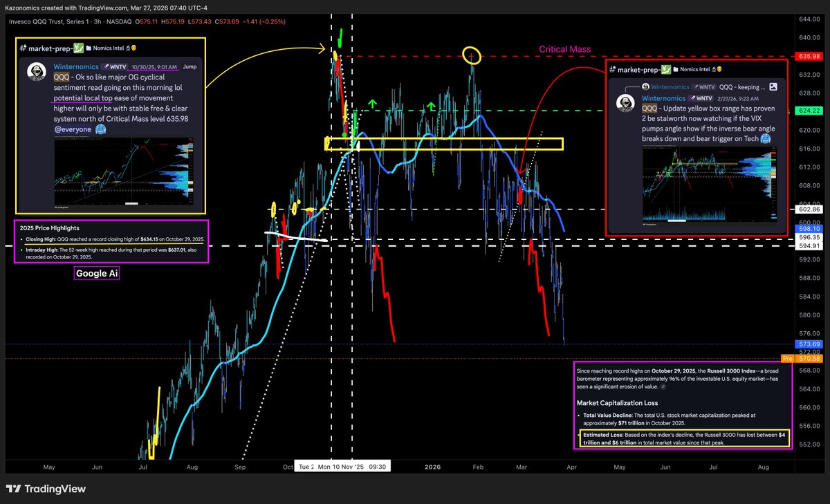This screenshot has height=504, width=830.
Task: Click the Winternomics avatar in the left Discord message
Action: (37, 71)
